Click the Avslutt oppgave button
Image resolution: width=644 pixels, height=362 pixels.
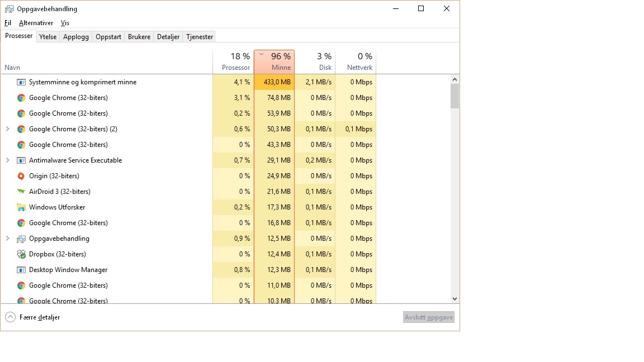tap(429, 317)
